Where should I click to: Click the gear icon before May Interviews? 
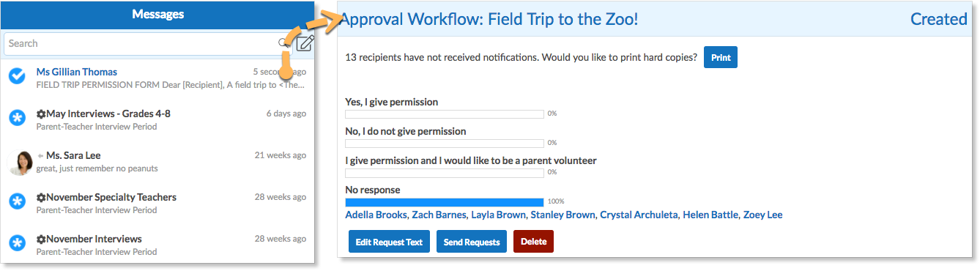[x=41, y=114]
